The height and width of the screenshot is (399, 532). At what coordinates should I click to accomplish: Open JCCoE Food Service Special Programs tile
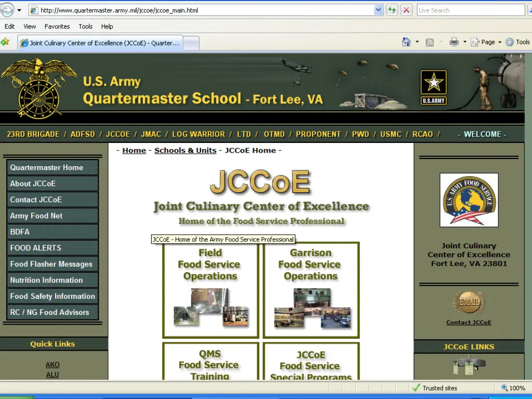tap(311, 362)
